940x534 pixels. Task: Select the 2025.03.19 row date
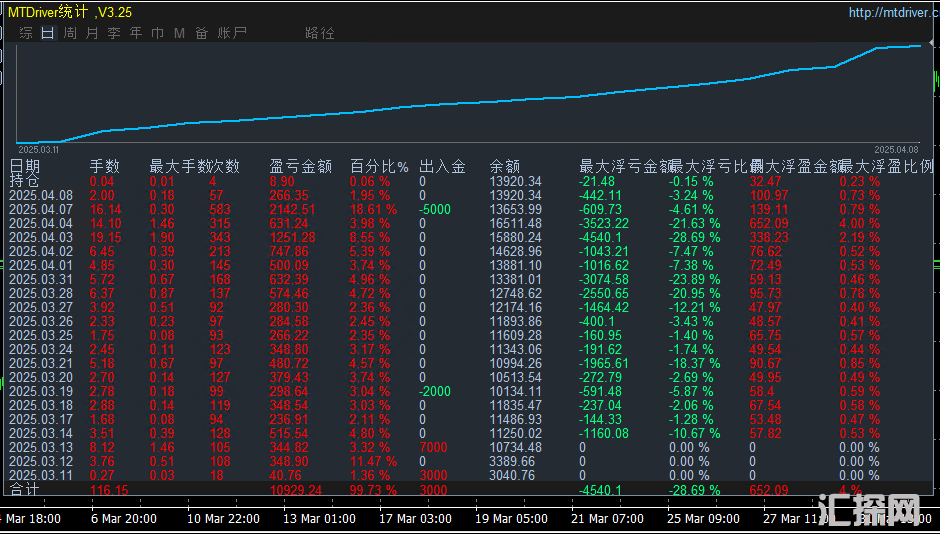tap(41, 391)
